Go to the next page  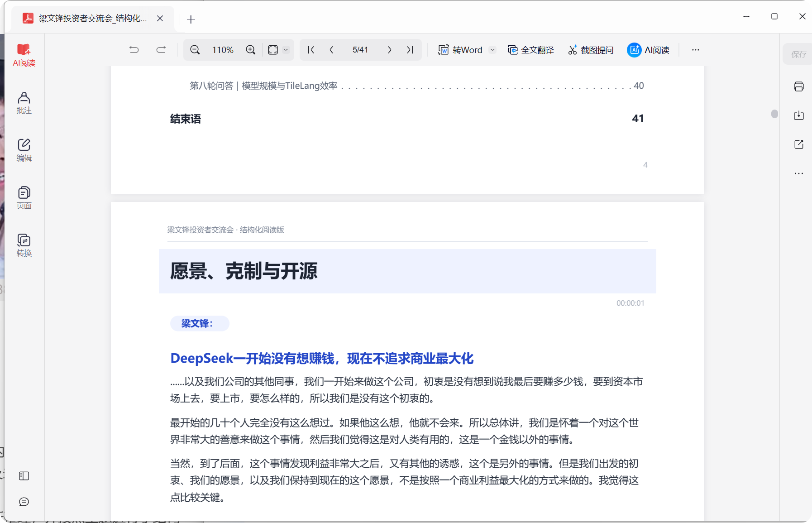click(389, 50)
